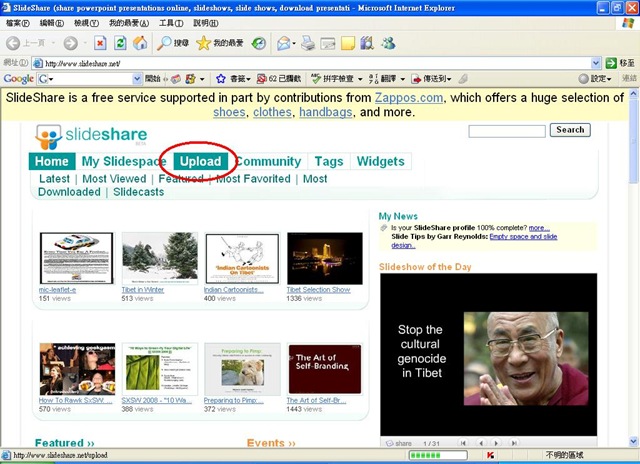The image size is (640, 464).
Task: Click the popup blocker '62' icon
Action: point(262,79)
